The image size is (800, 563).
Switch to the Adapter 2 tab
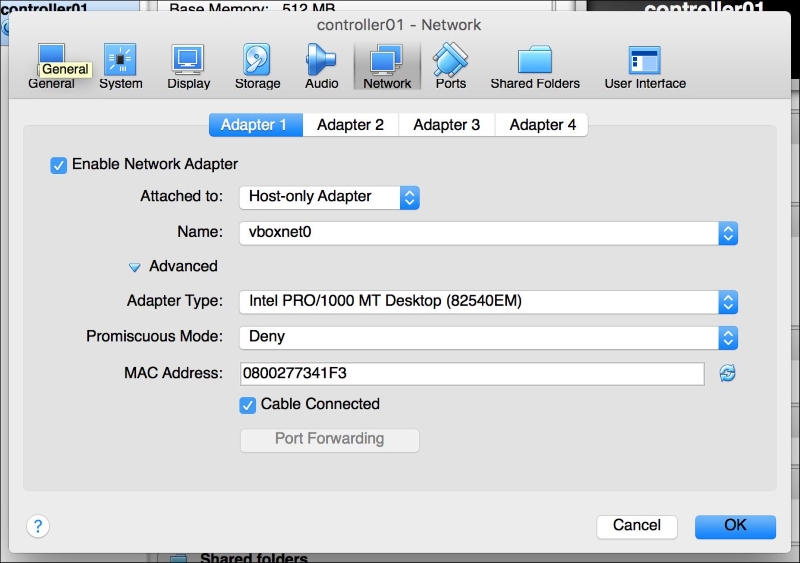click(351, 125)
